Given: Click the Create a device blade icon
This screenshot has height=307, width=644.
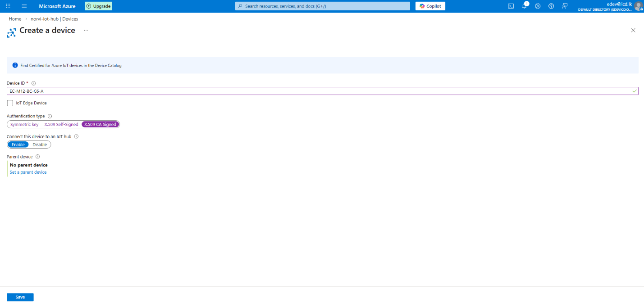Looking at the screenshot, I should 11,32.
